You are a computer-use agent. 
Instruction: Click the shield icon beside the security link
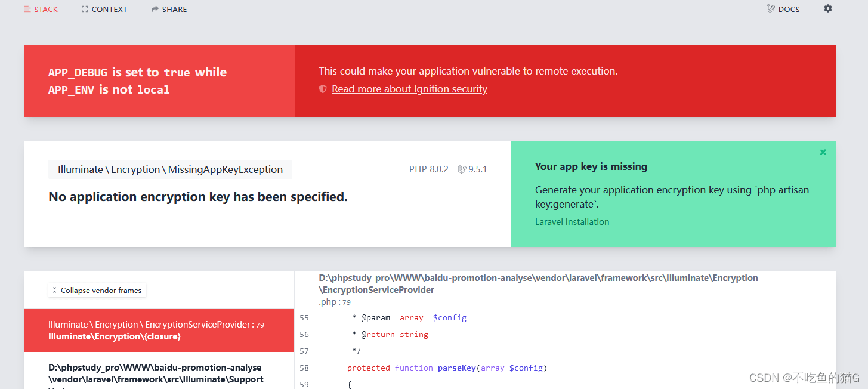pyautogui.click(x=323, y=89)
